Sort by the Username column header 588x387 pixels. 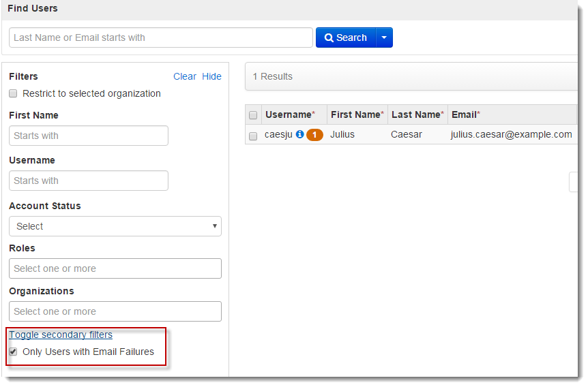tap(289, 114)
